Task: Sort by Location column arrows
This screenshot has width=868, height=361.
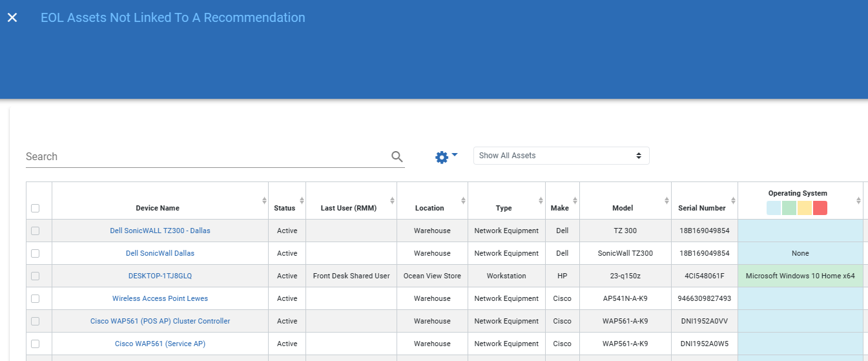Action: 464,201
